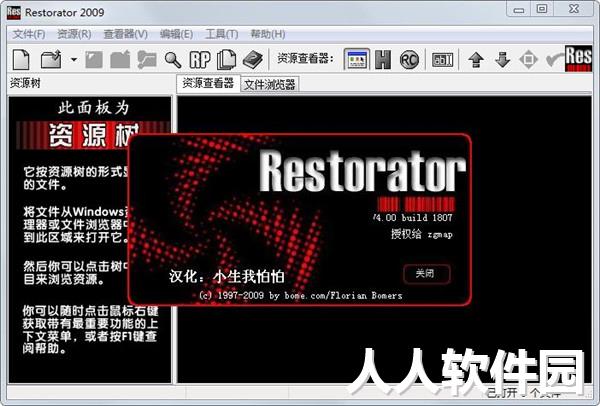Click the 汉化：小生我怕怕 credit text

point(227,276)
